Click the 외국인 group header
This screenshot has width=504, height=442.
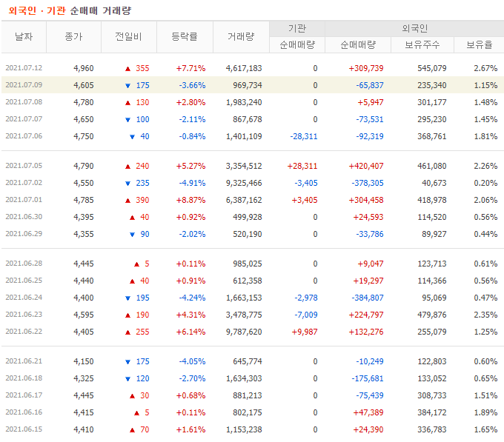(414, 29)
